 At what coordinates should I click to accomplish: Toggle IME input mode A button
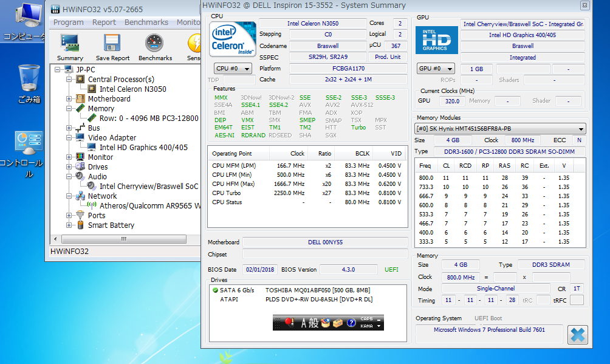click(x=304, y=323)
